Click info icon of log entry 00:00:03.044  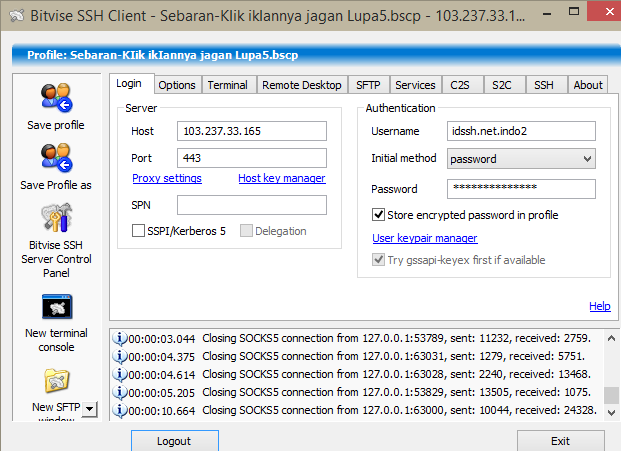[119, 339]
